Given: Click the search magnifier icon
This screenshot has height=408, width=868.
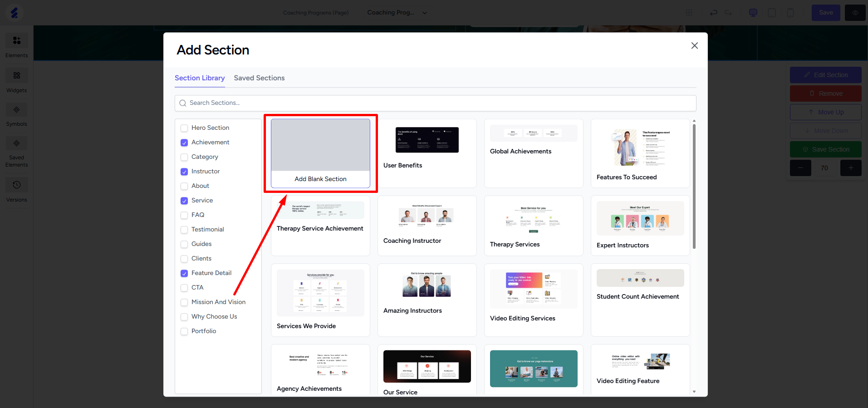Looking at the screenshot, I should pos(183,103).
